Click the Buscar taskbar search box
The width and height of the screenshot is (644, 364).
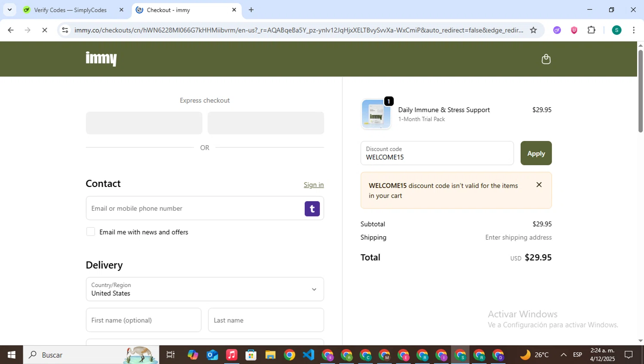coord(91,355)
